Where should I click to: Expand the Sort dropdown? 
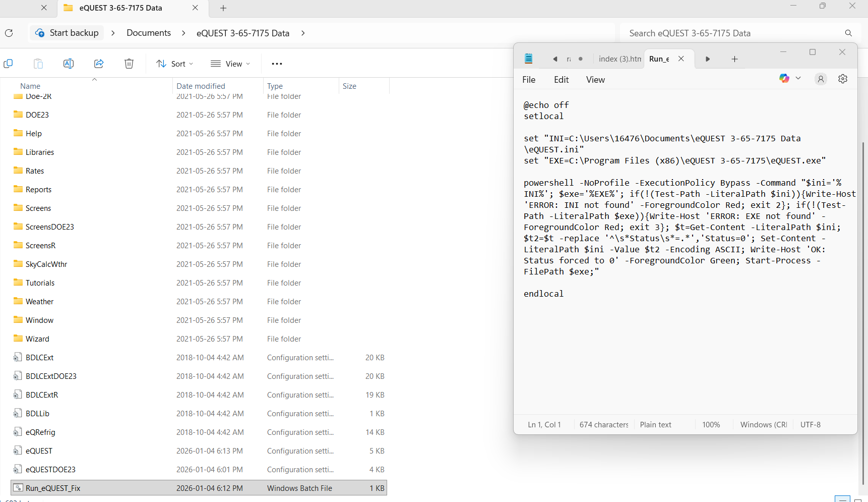click(x=175, y=64)
